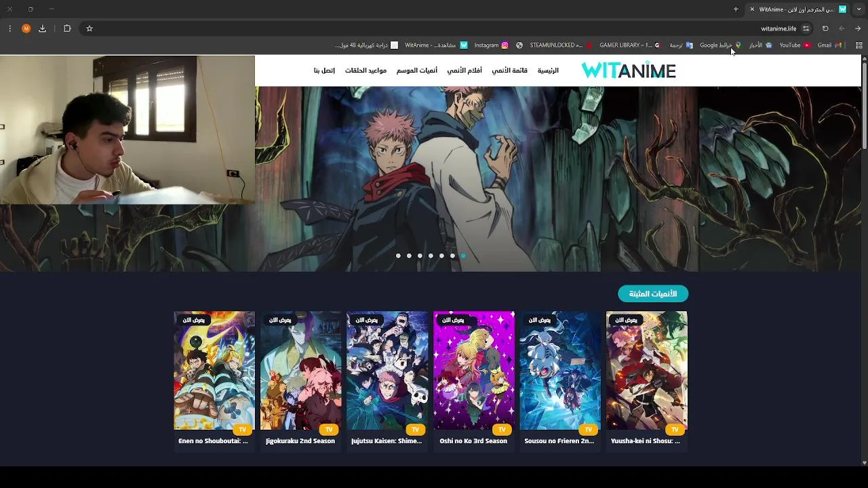Click the scrollbar down arrow

pyautogui.click(x=864, y=463)
